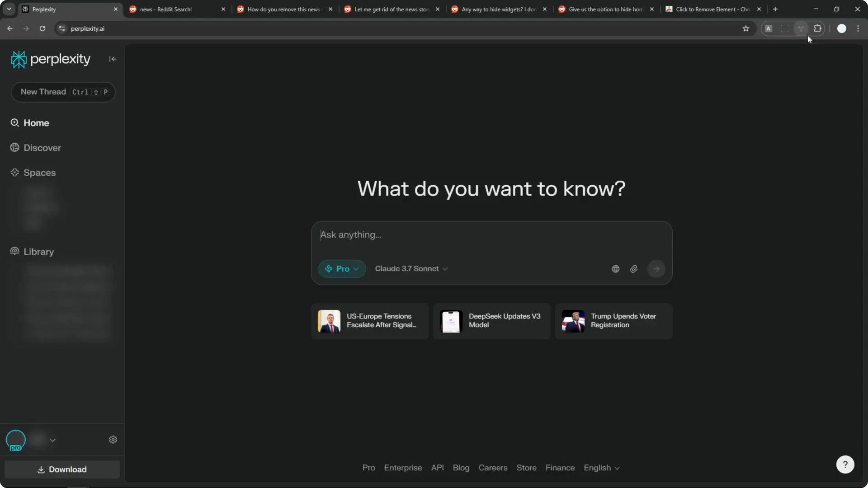Image resolution: width=868 pixels, height=488 pixels.
Task: Open Settings via the gear icon
Action: pos(113,439)
